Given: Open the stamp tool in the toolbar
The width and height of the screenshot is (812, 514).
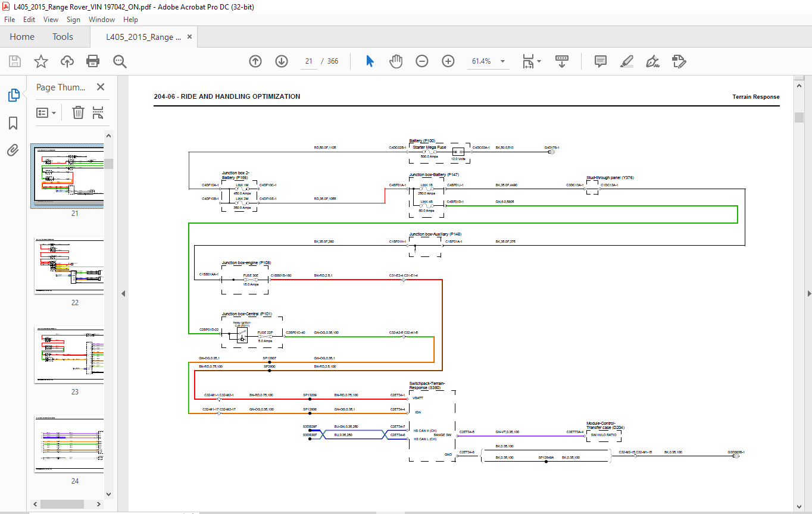Looking at the screenshot, I should (679, 61).
